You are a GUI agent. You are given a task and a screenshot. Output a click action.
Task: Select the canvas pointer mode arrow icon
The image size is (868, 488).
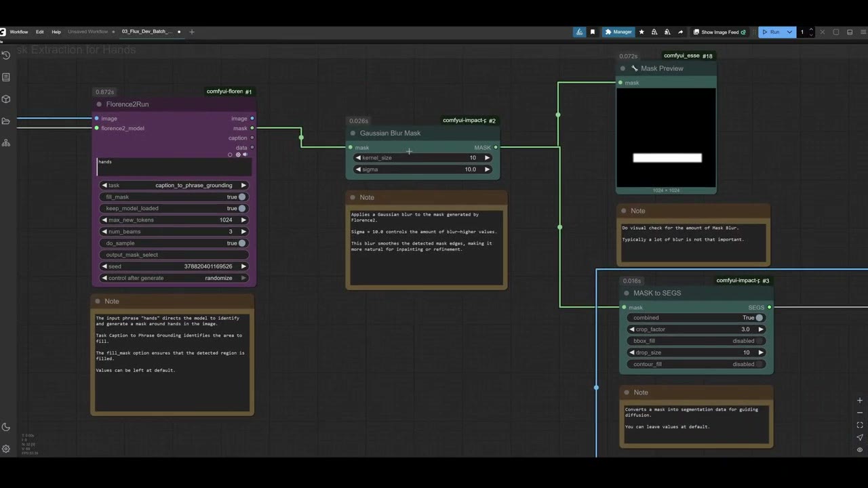860,437
